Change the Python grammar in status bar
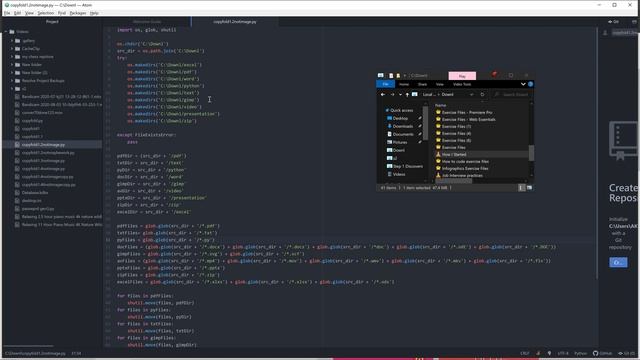This screenshot has width=640, height=360. point(580,353)
